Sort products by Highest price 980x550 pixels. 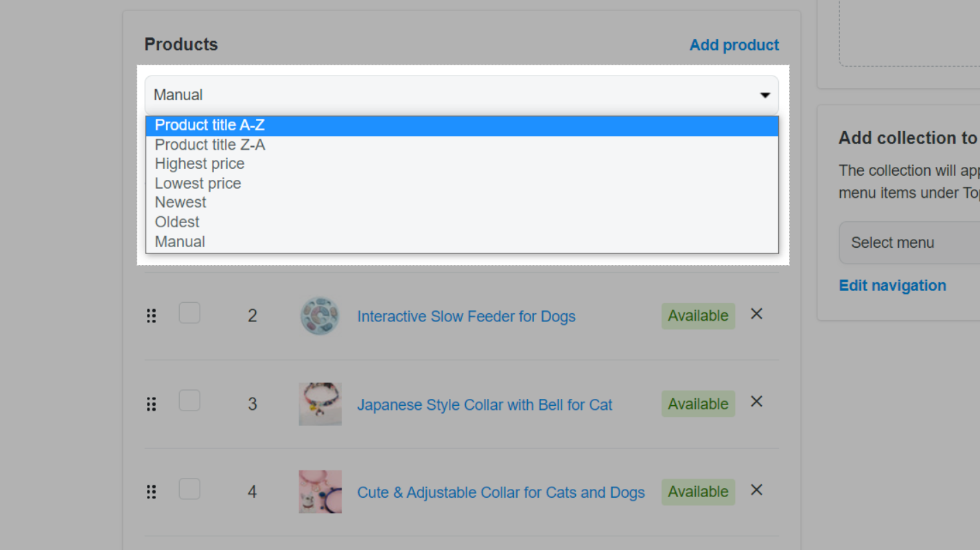click(x=200, y=164)
